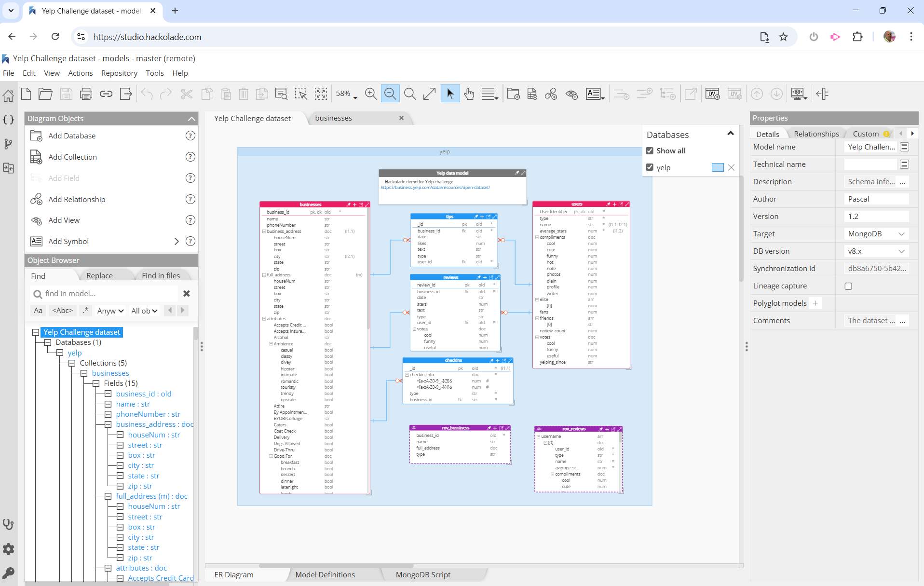Uncheck the yelp database checkbox
The height and width of the screenshot is (586, 924).
point(650,167)
